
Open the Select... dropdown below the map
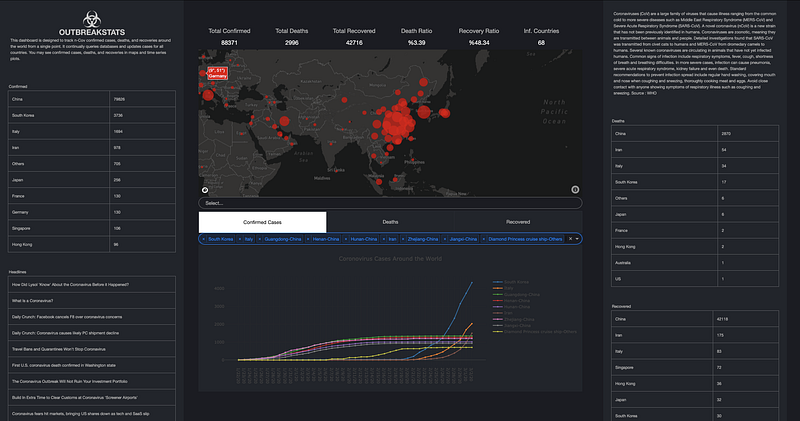[390, 203]
